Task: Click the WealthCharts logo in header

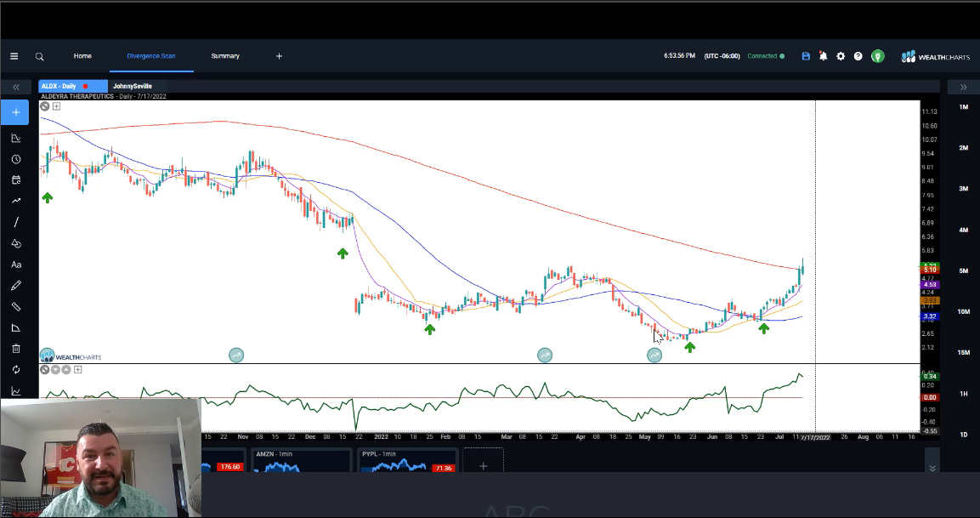Action: click(x=936, y=56)
